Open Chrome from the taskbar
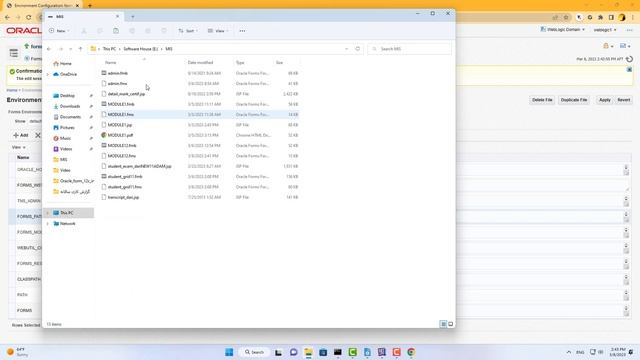640x360 pixels. (411, 352)
